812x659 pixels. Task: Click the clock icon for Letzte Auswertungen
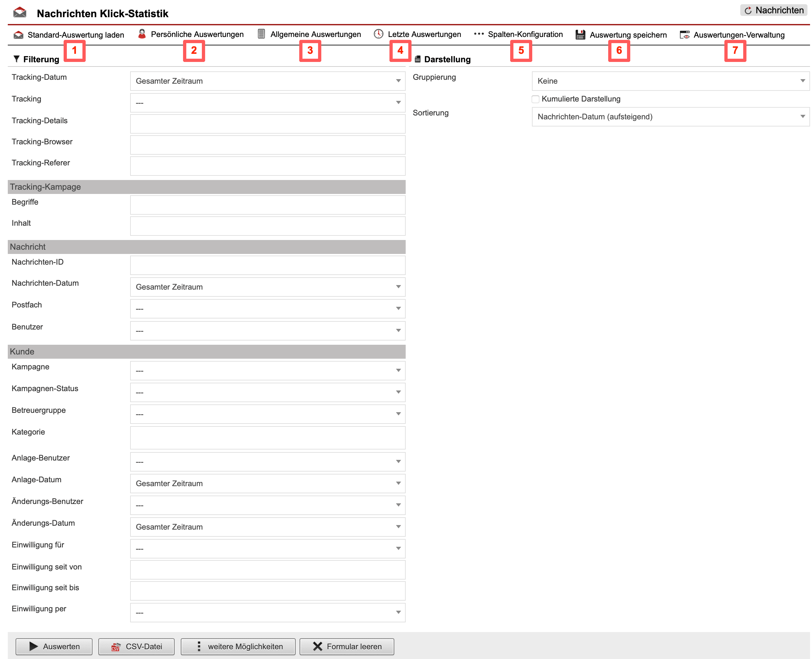378,34
